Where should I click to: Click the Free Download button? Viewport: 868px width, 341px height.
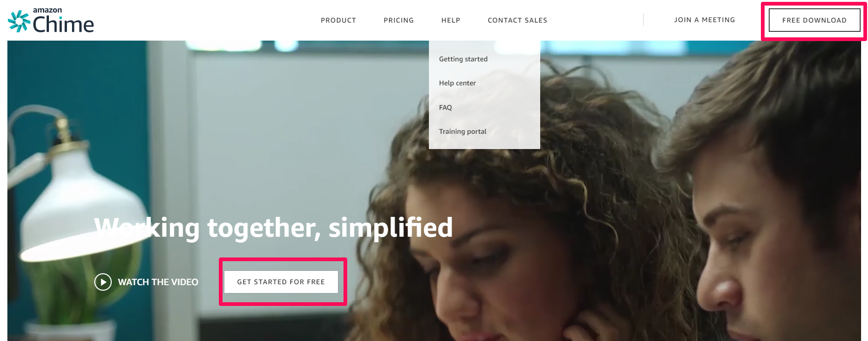pyautogui.click(x=814, y=20)
